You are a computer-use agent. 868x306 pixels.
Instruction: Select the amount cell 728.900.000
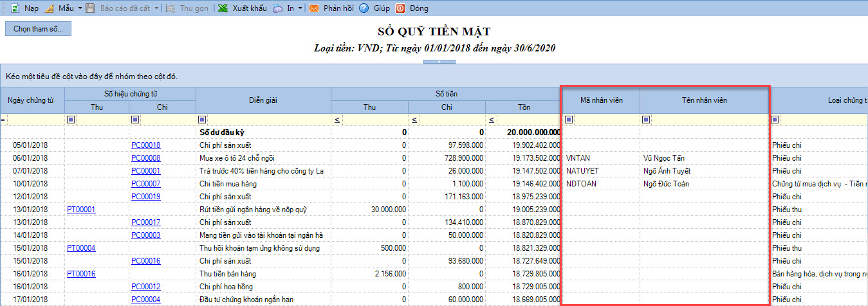coord(447,158)
